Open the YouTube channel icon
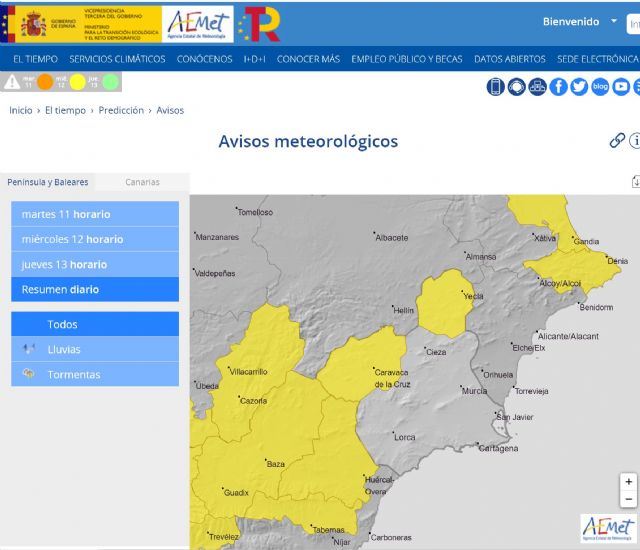640x550 pixels. (621, 87)
